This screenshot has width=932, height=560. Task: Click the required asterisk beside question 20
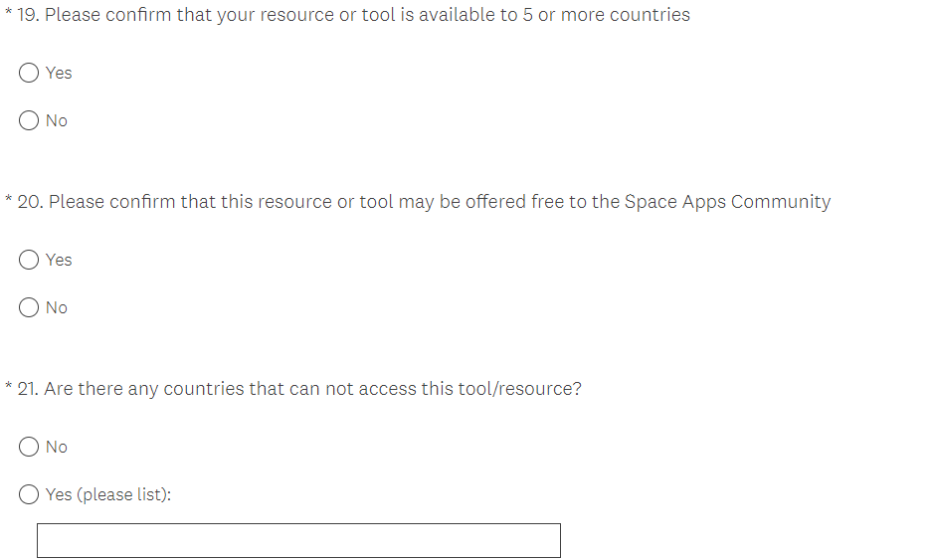(8, 202)
